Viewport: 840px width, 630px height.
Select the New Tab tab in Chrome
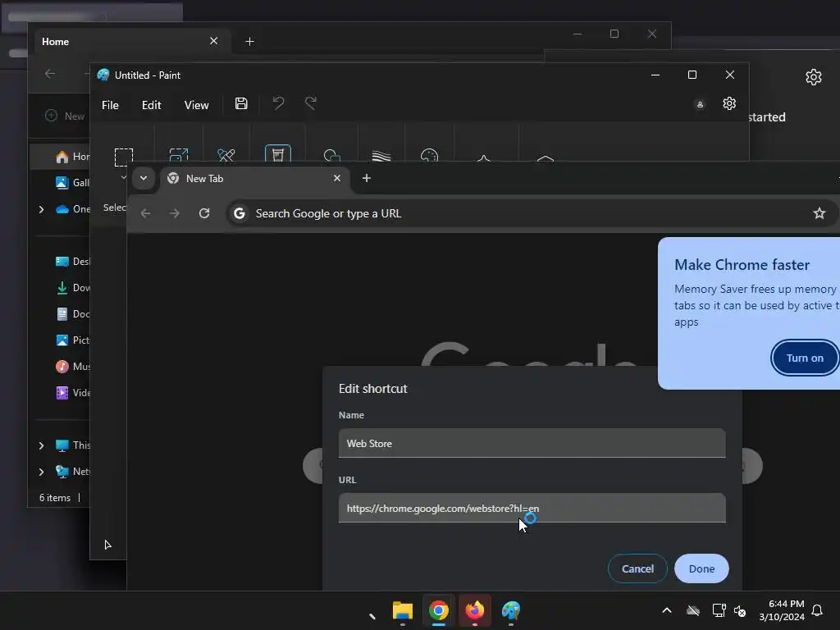pyautogui.click(x=256, y=178)
